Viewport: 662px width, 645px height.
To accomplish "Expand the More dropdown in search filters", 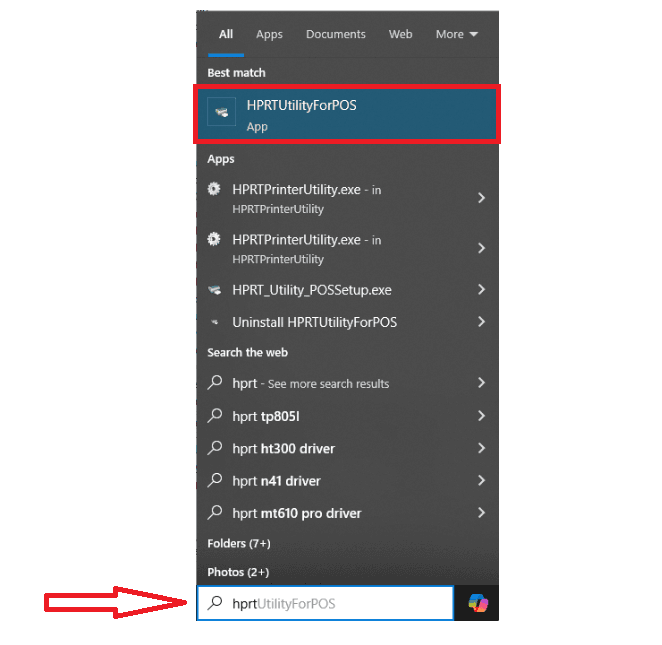I will tap(457, 34).
